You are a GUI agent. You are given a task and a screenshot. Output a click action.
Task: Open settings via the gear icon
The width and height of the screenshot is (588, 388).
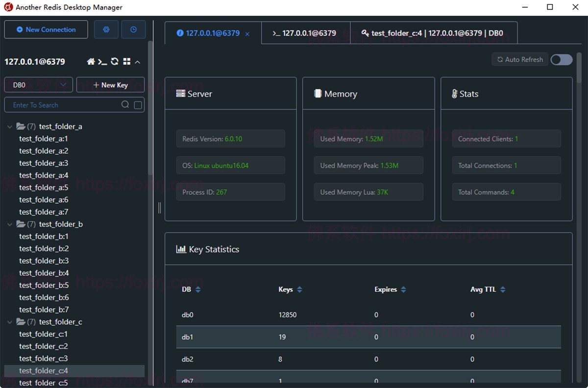pyautogui.click(x=106, y=29)
